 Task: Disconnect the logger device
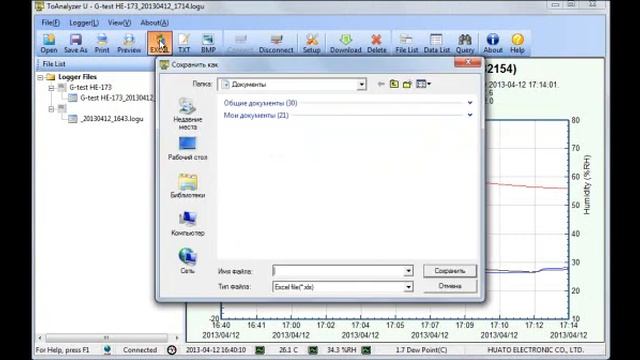click(x=276, y=43)
